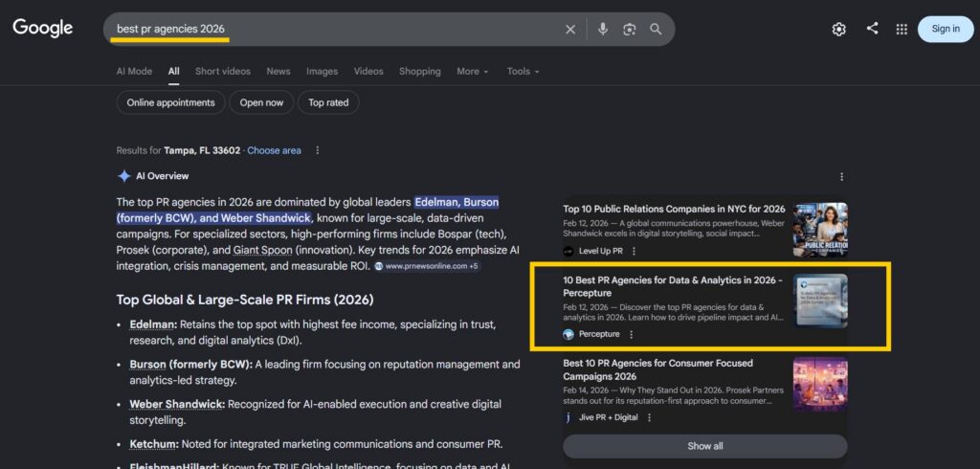The image size is (980, 469).
Task: Switch to AI Mode tab
Action: [x=134, y=71]
